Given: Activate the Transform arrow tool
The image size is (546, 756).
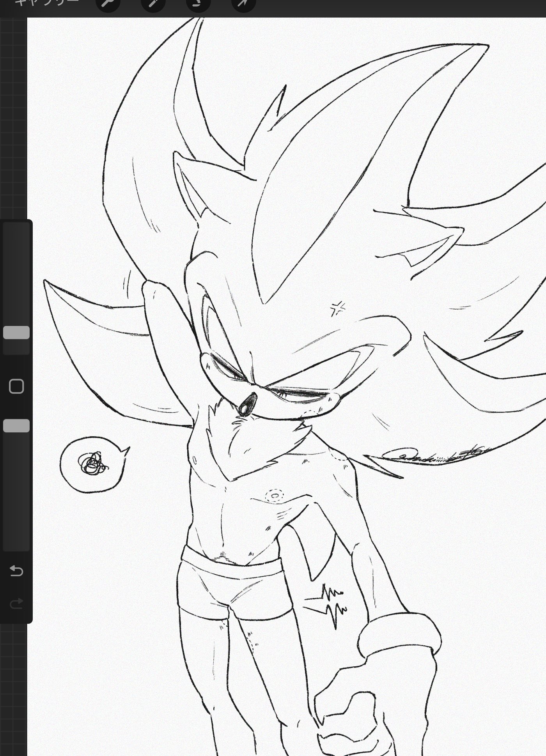Looking at the screenshot, I should coord(244,3).
